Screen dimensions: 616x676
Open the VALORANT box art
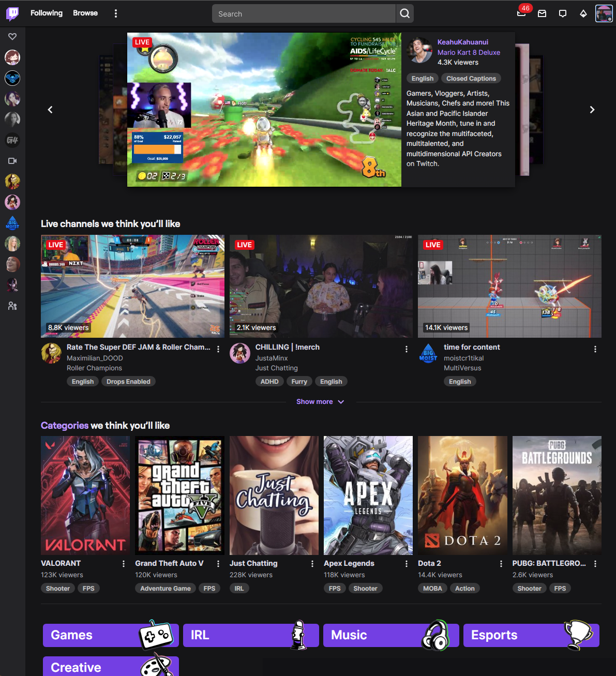pos(85,495)
